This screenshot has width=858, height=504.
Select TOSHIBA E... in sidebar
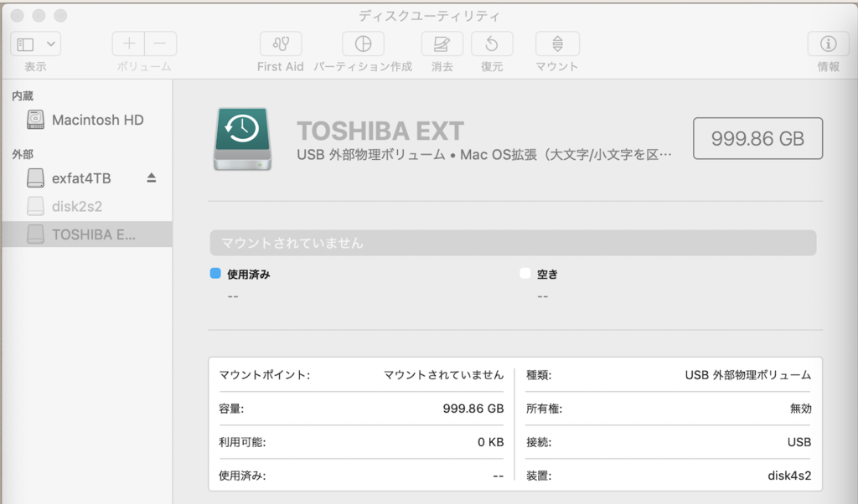86,234
